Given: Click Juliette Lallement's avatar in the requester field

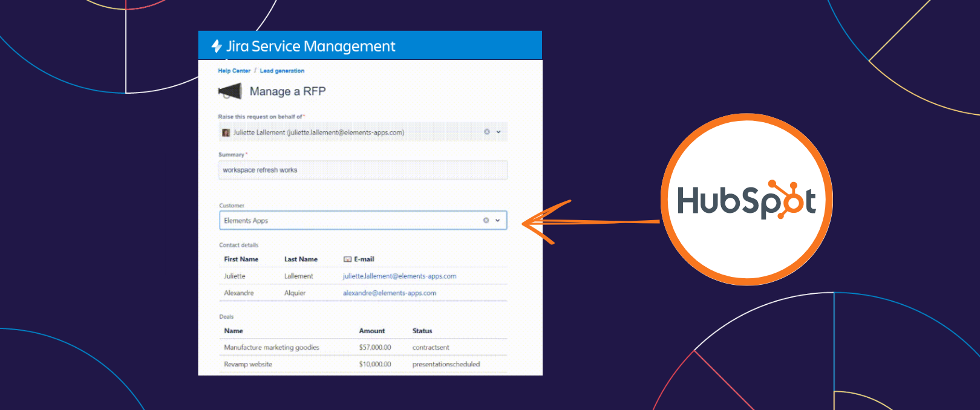Looking at the screenshot, I should tap(226, 132).
